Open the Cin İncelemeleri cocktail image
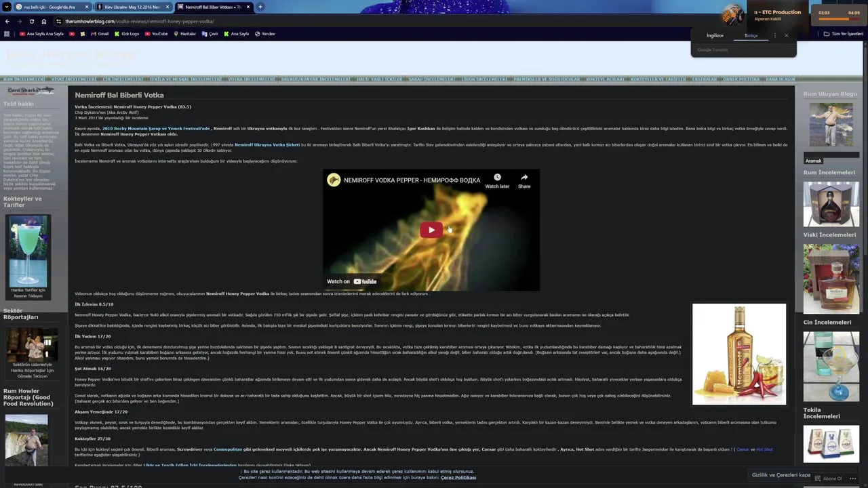868x488 pixels. (x=831, y=366)
